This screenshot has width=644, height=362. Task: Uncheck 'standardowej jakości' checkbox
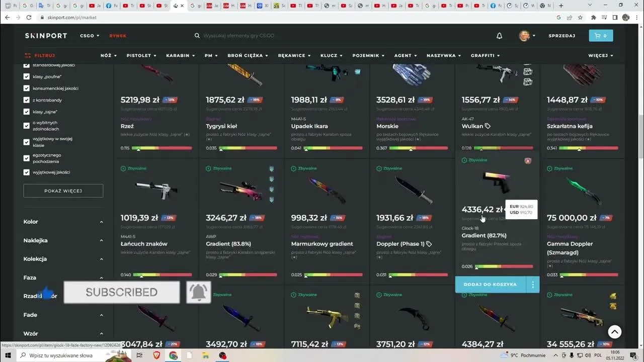coord(27,65)
